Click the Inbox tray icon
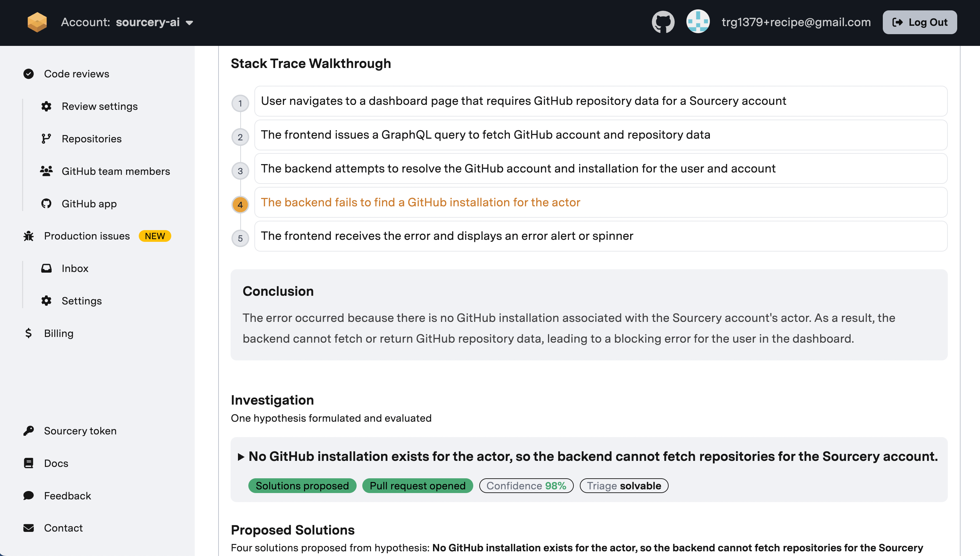 pyautogui.click(x=46, y=268)
